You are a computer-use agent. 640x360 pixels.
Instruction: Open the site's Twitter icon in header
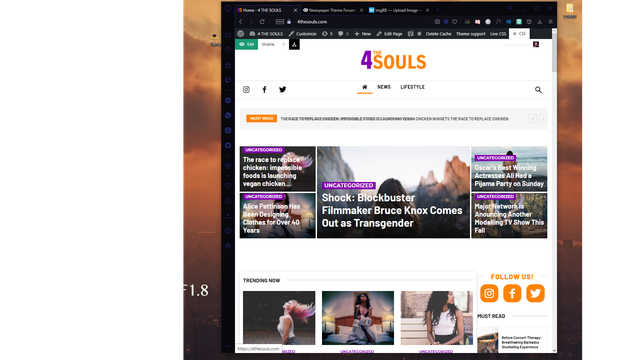point(282,89)
